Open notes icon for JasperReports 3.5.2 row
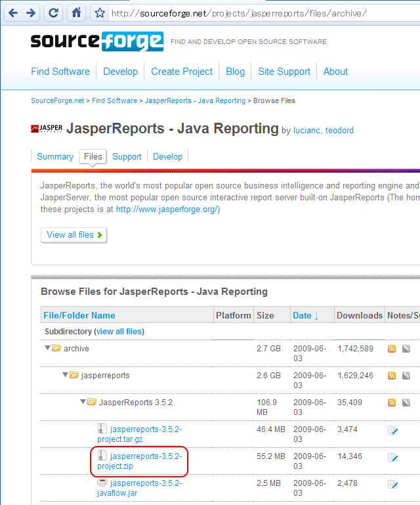 pos(406,403)
